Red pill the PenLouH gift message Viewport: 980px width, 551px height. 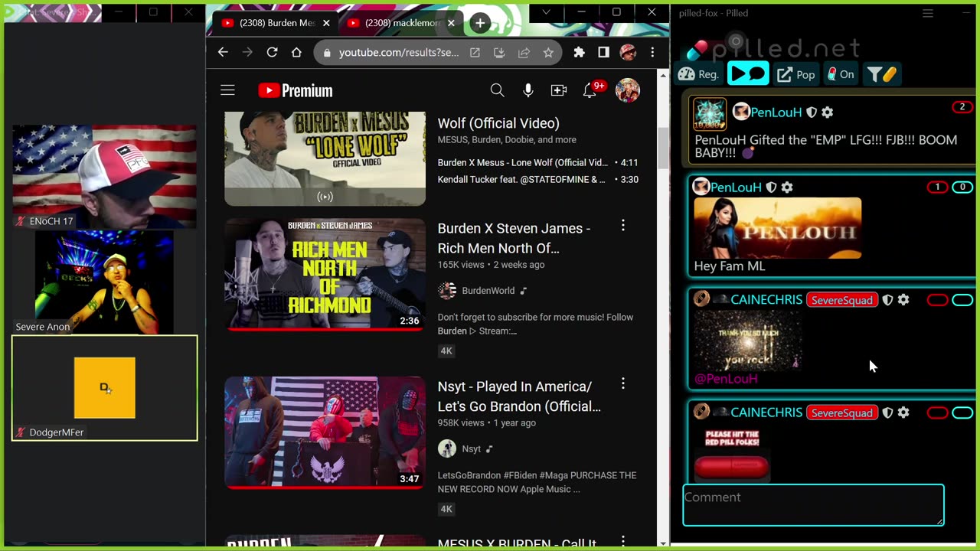pyautogui.click(x=962, y=107)
